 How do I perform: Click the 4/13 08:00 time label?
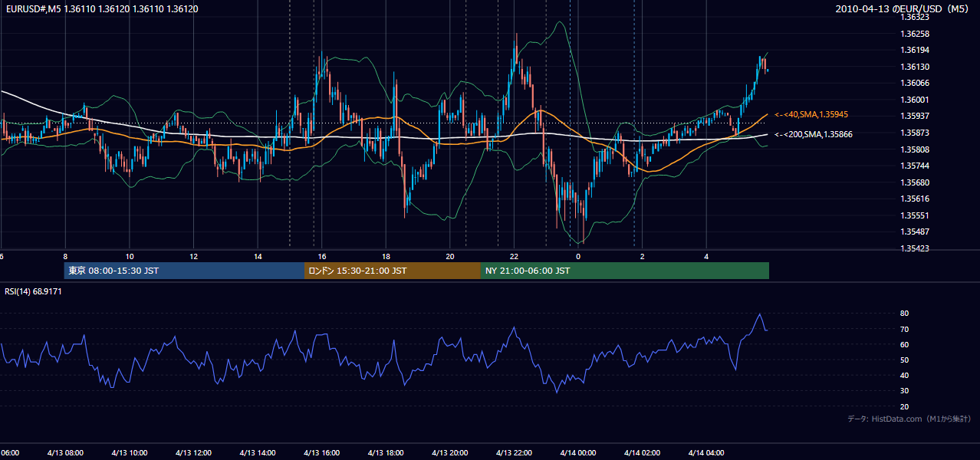(x=65, y=452)
